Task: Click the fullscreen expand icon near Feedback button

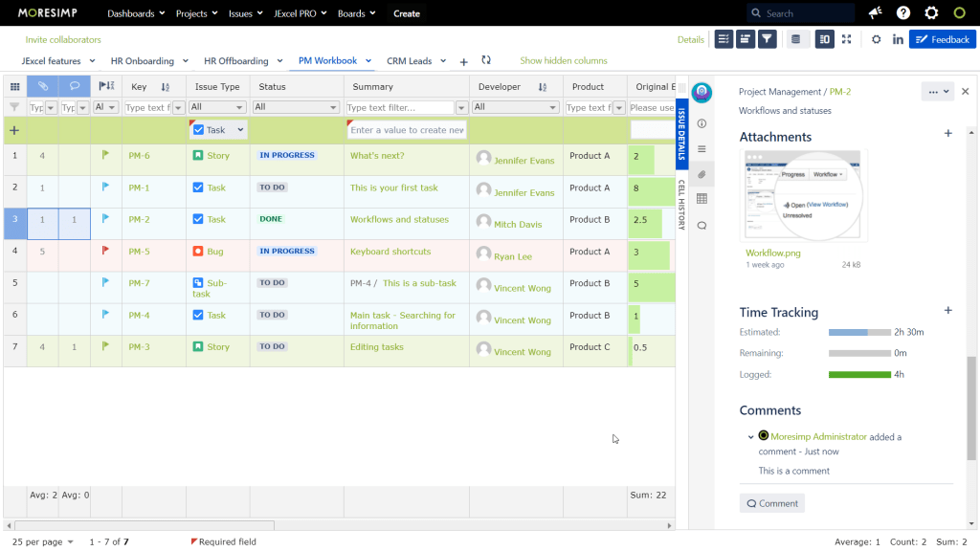Action: point(846,37)
